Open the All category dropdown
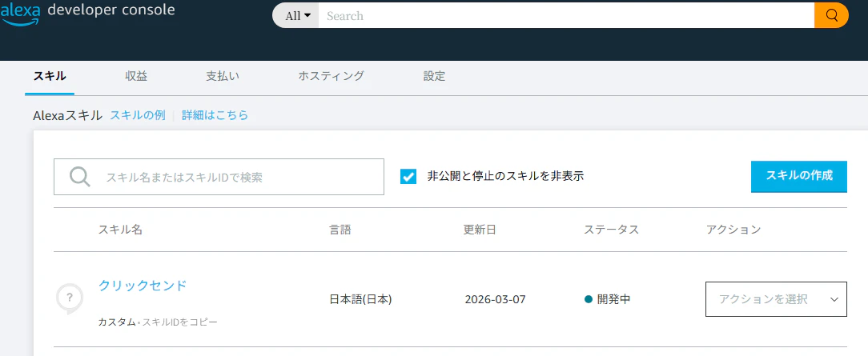This screenshot has height=356, width=868. (x=297, y=16)
